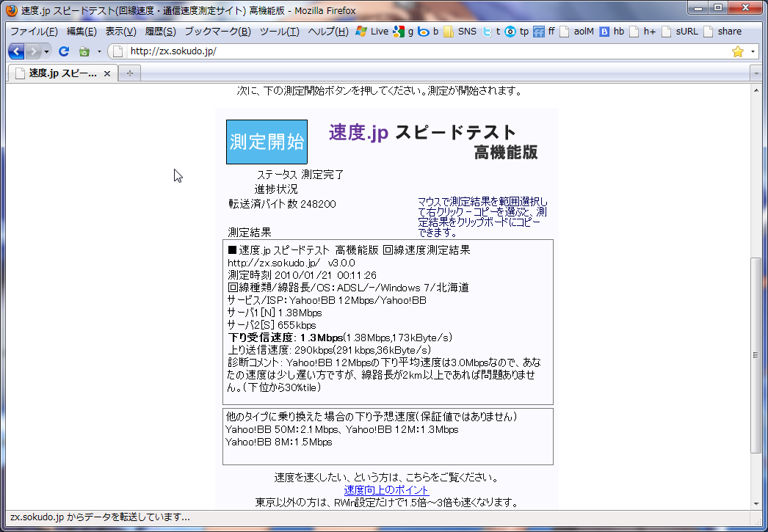Open the Google 'g' bookmark

404,32
